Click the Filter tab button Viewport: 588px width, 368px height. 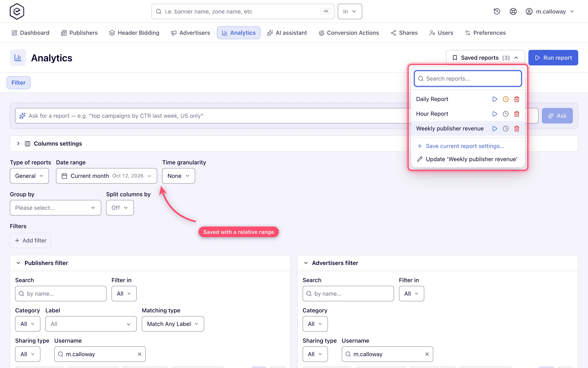18,83
